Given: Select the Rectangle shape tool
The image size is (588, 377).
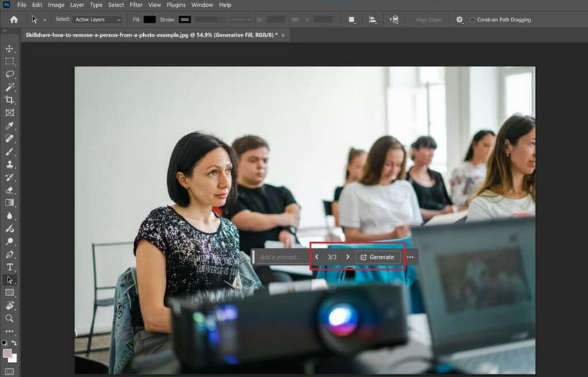Looking at the screenshot, I should [x=10, y=293].
